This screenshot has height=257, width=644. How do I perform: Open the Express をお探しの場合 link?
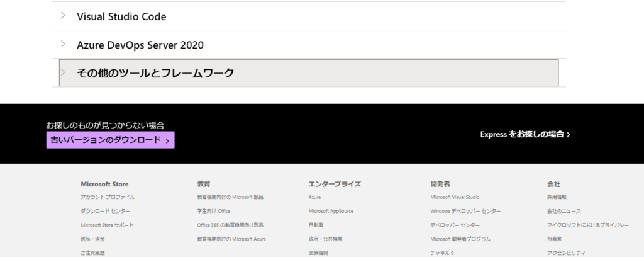click(x=525, y=134)
